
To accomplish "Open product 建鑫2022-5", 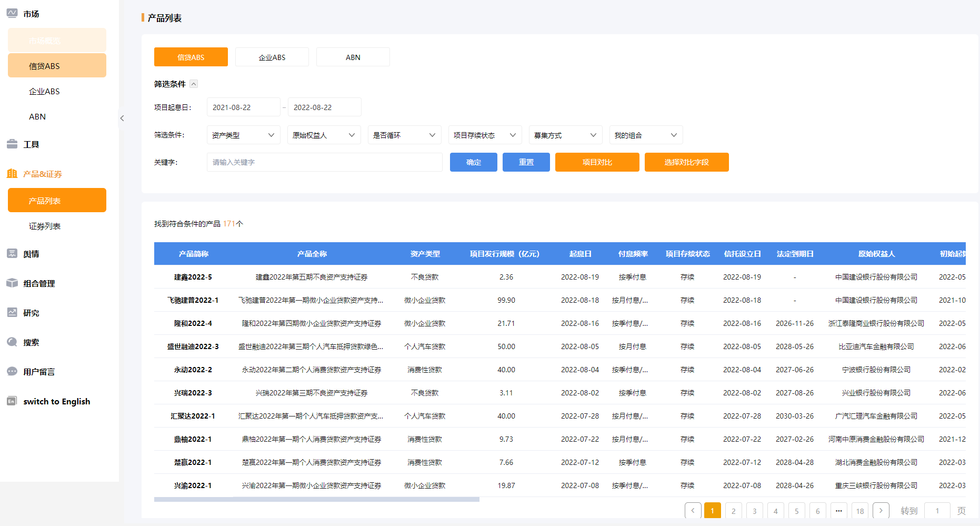I will pyautogui.click(x=193, y=277).
